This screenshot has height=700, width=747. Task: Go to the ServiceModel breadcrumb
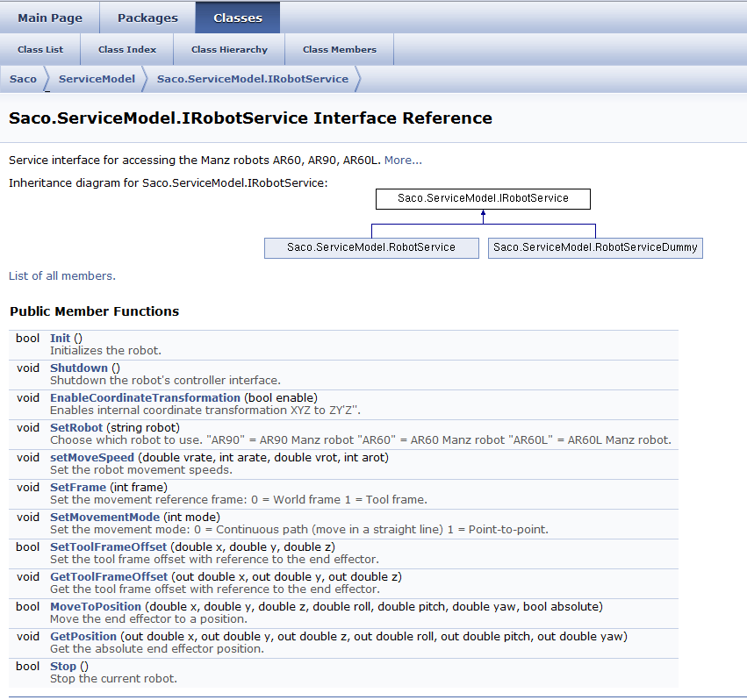97,79
